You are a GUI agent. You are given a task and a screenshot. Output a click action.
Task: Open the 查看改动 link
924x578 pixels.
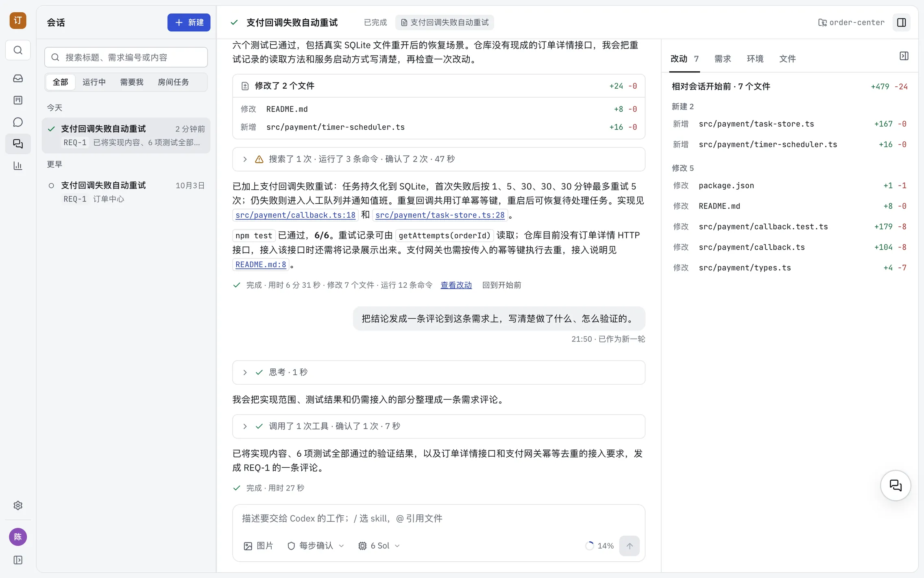(456, 285)
